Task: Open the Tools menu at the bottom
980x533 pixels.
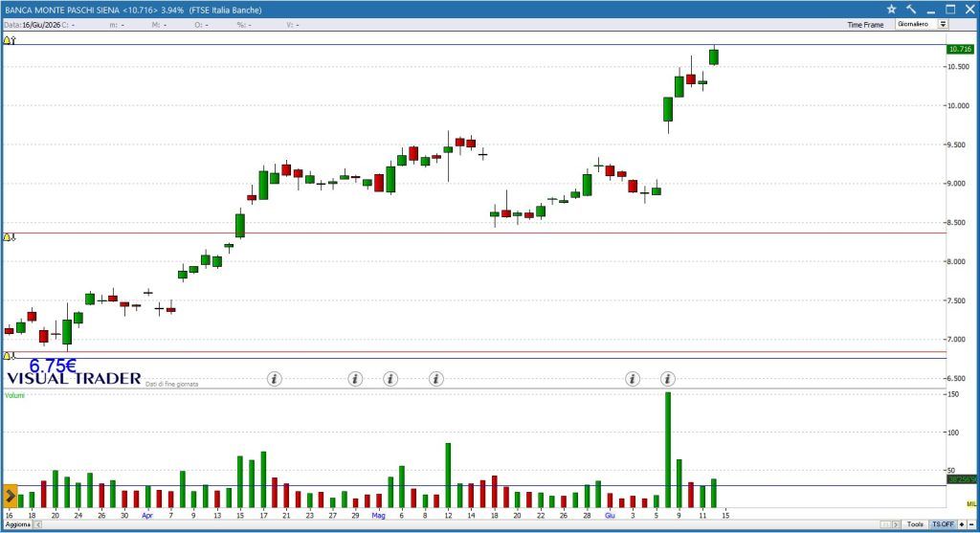Action: click(x=915, y=524)
